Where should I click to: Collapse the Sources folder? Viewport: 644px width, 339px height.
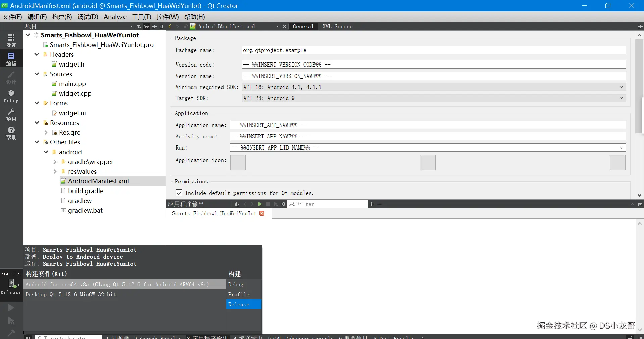point(37,74)
